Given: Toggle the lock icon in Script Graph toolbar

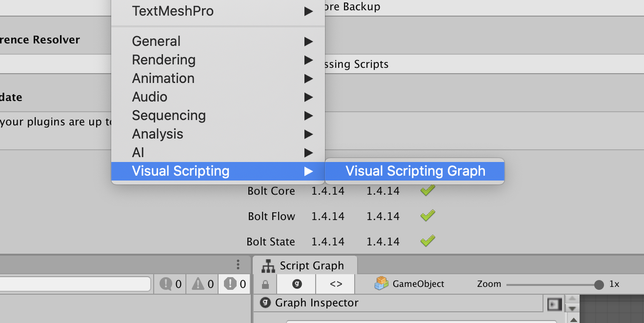Looking at the screenshot, I should click(x=265, y=284).
